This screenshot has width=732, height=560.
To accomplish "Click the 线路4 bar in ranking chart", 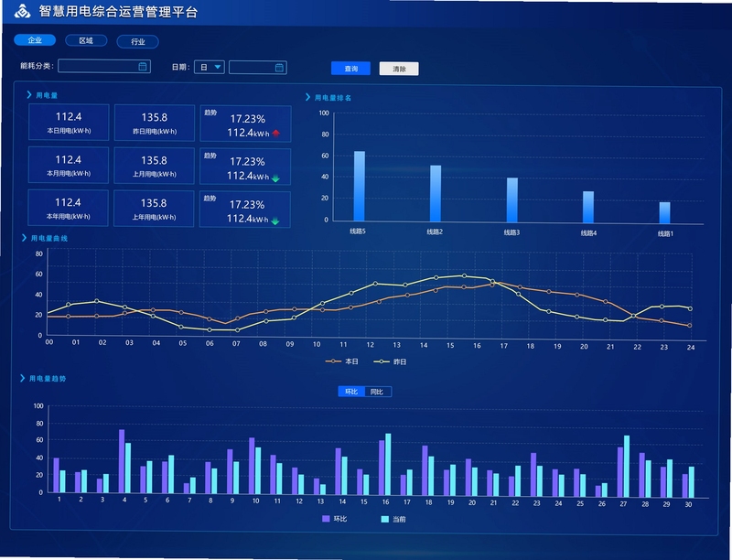I will tap(588, 207).
